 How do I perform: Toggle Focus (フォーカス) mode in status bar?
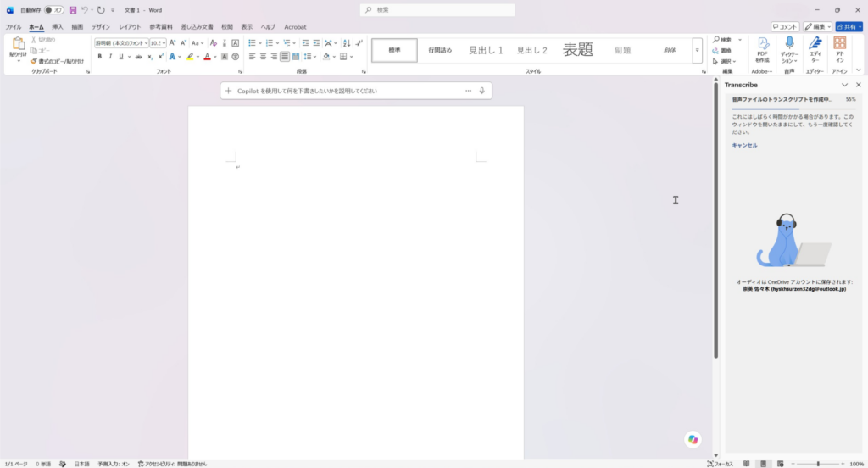[721, 464]
